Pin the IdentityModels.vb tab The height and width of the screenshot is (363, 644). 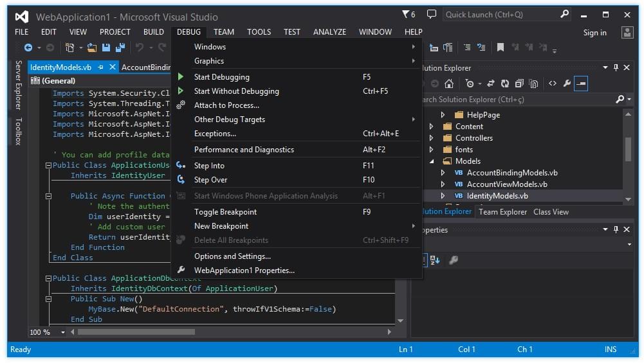(x=100, y=67)
